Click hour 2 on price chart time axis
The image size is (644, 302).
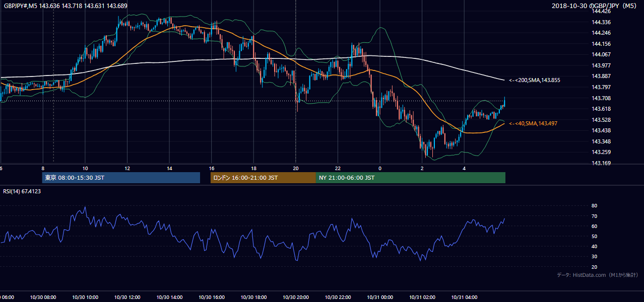(422, 169)
